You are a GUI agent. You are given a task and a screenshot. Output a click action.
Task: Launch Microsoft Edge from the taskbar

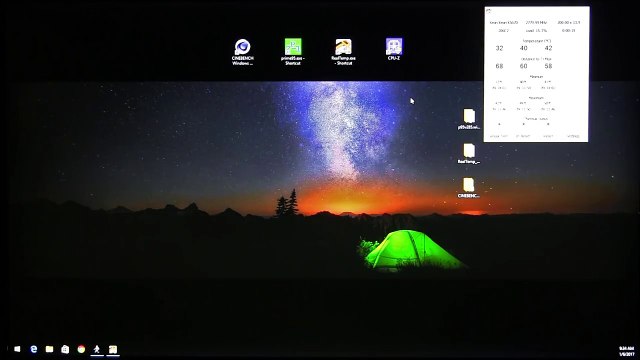pyautogui.click(x=33, y=349)
